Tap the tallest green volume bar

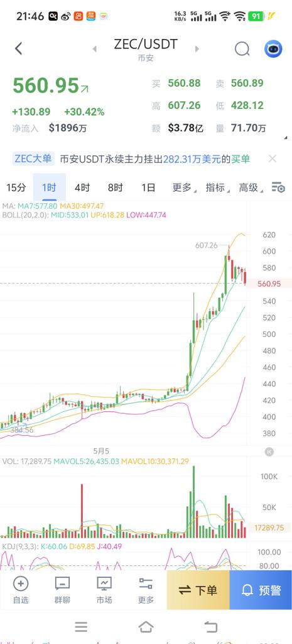193,502
